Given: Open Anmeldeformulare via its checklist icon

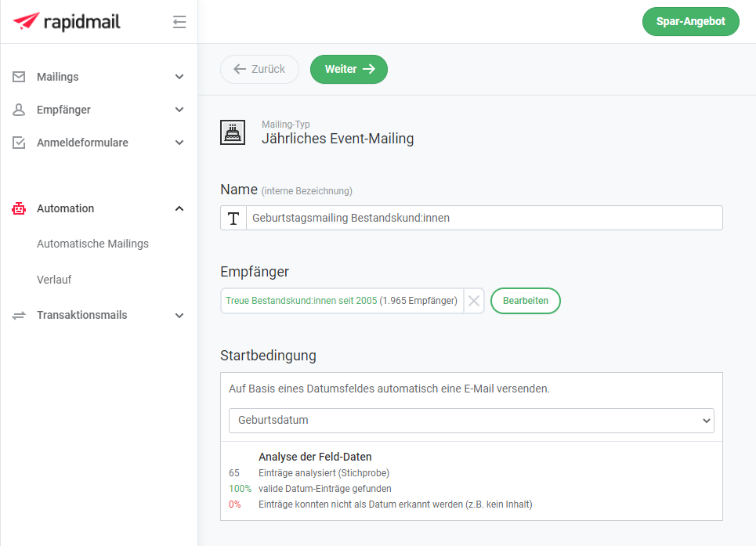Looking at the screenshot, I should (x=17, y=143).
